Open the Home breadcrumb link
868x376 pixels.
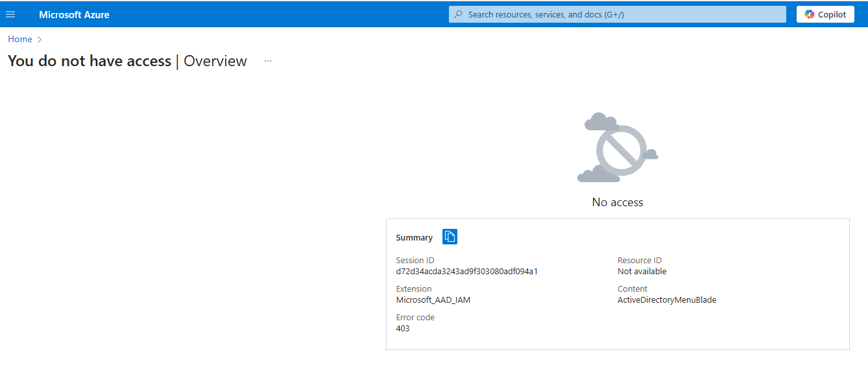[19, 39]
